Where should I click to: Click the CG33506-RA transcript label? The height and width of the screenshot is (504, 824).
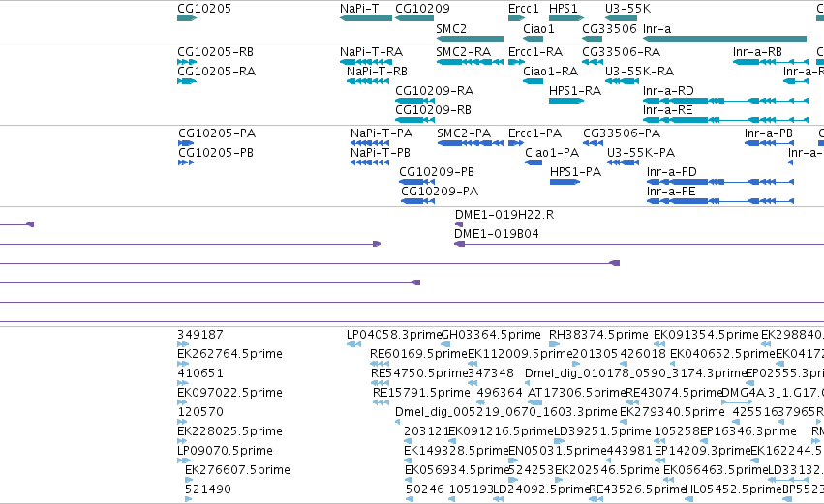pyautogui.click(x=622, y=52)
